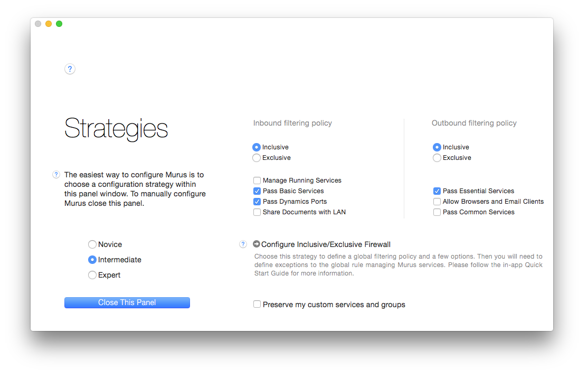Disable Pass Essential Services checkbox
Screen dimensions: 588x370
pos(437,191)
